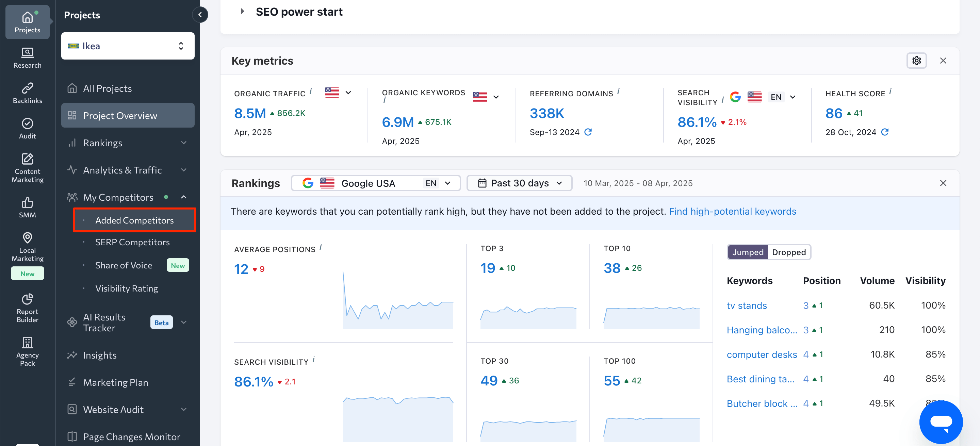980x446 pixels.
Task: Click the Referring Domains value 338K
Action: tap(547, 113)
